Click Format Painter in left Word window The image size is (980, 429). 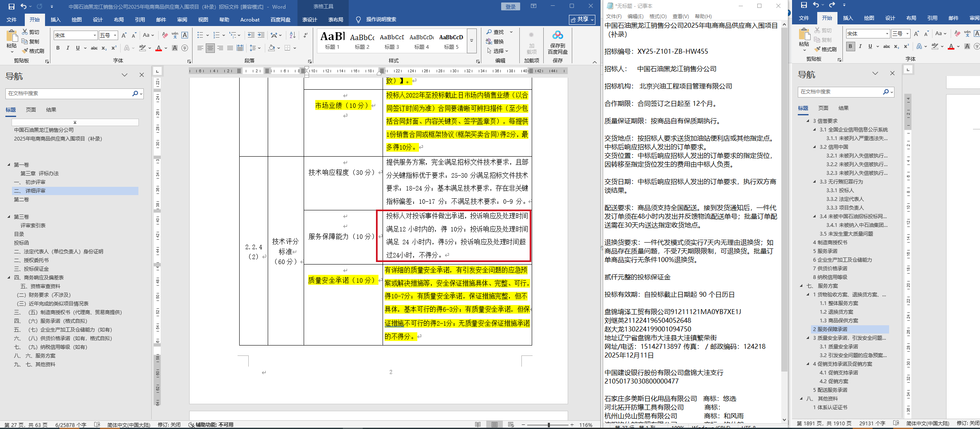point(33,51)
